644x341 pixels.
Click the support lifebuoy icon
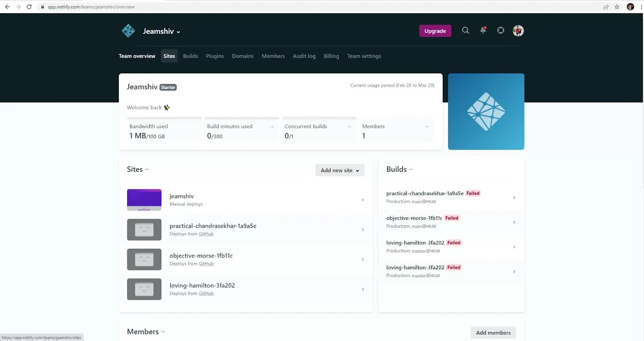pos(501,31)
